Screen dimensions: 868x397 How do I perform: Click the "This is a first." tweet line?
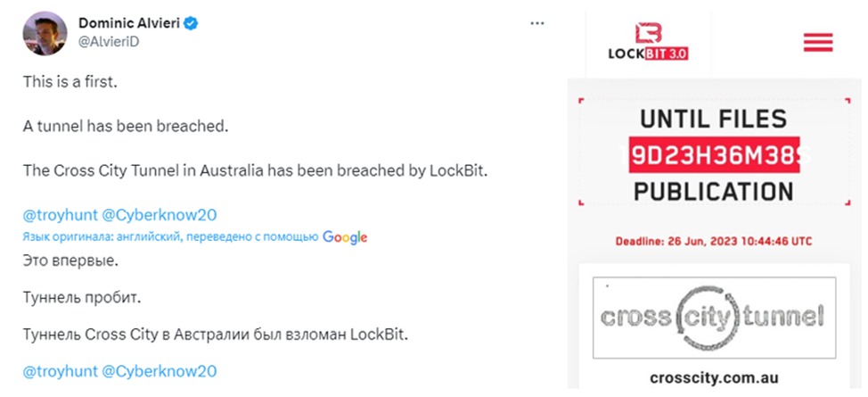pos(70,80)
